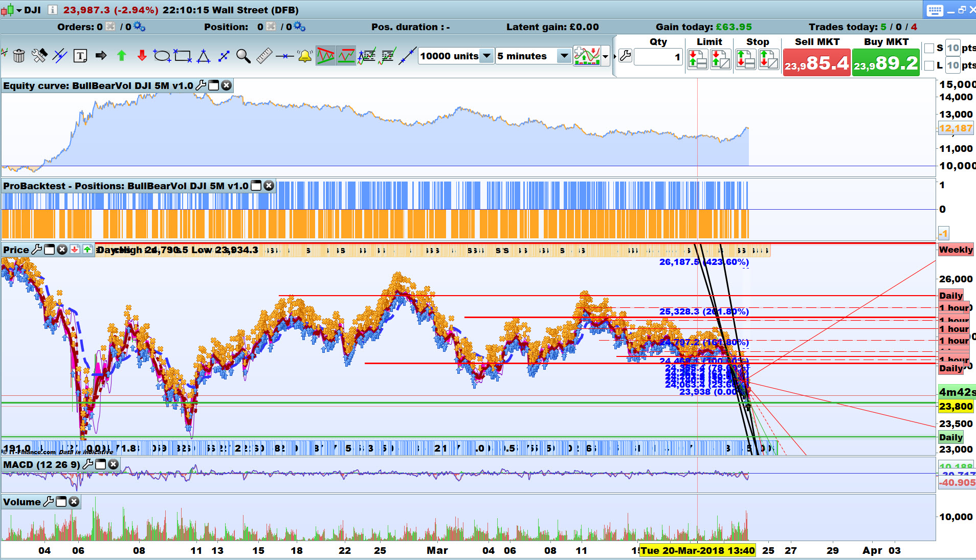976x560 pixels.
Task: Click the second Stop order button
Action: coord(768,59)
